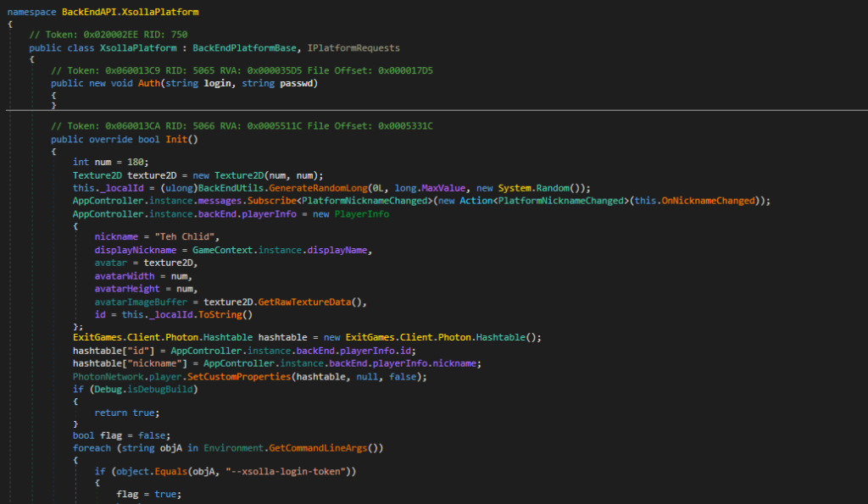Click the override keyword on Init
This screenshot has height=504, width=868.
click(111, 139)
